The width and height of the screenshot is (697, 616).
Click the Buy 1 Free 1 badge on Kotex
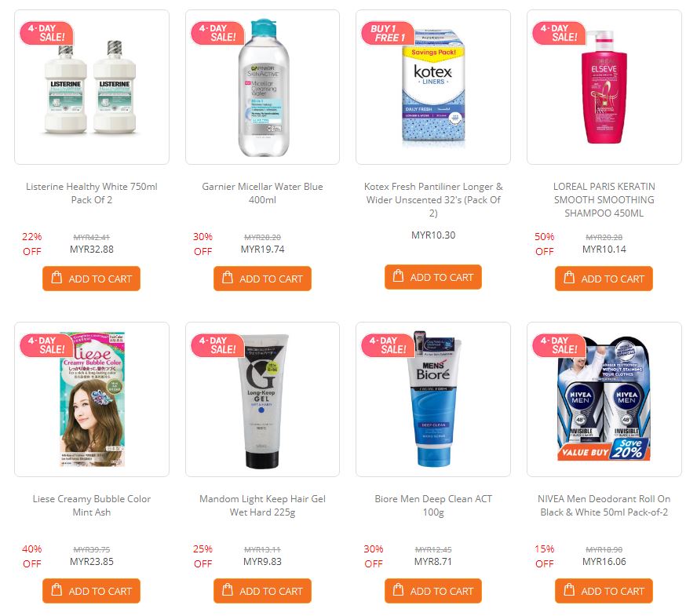(x=388, y=33)
